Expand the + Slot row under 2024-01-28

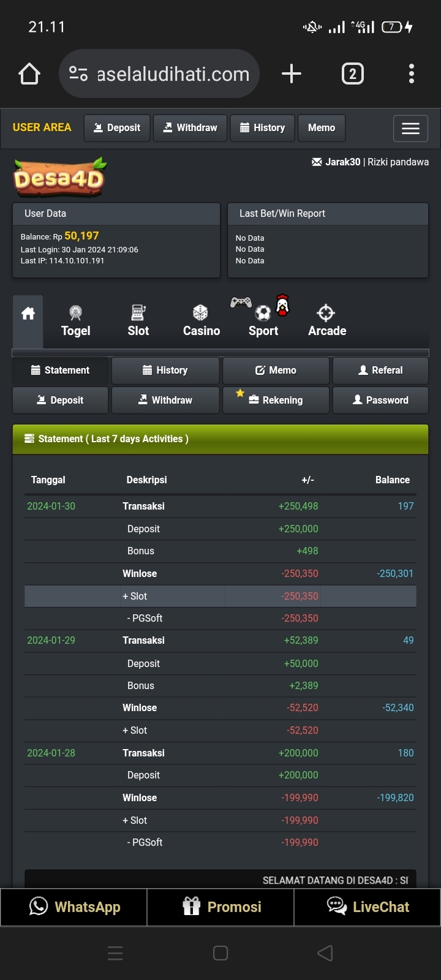coord(135,820)
